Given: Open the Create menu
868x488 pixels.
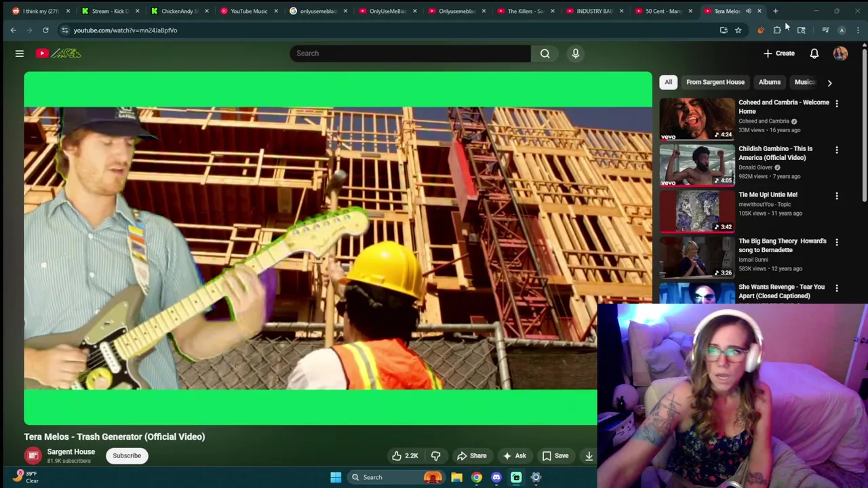Looking at the screenshot, I should [778, 54].
